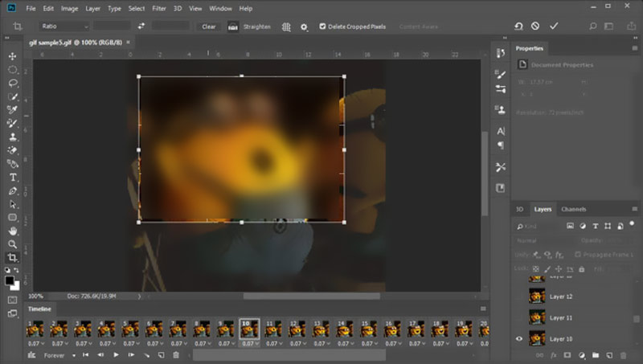Open Properties panel flyout menu
The image size is (643, 364).
[x=635, y=48]
